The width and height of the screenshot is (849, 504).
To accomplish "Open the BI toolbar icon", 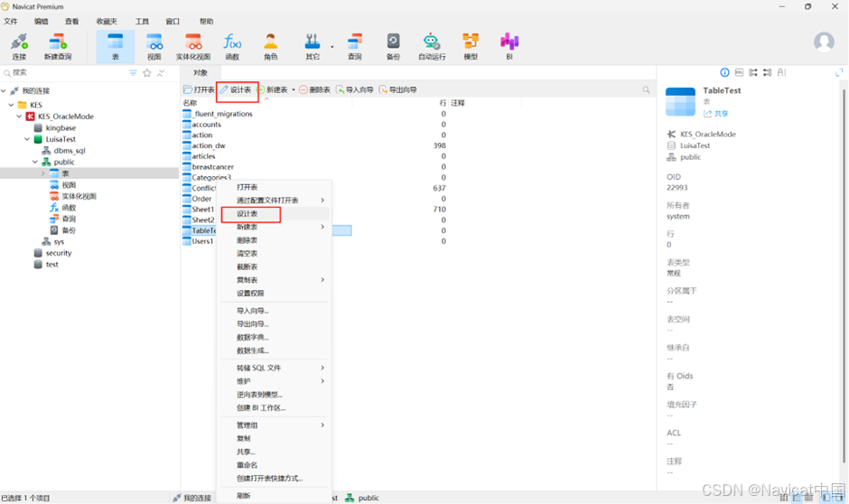I will (x=509, y=46).
